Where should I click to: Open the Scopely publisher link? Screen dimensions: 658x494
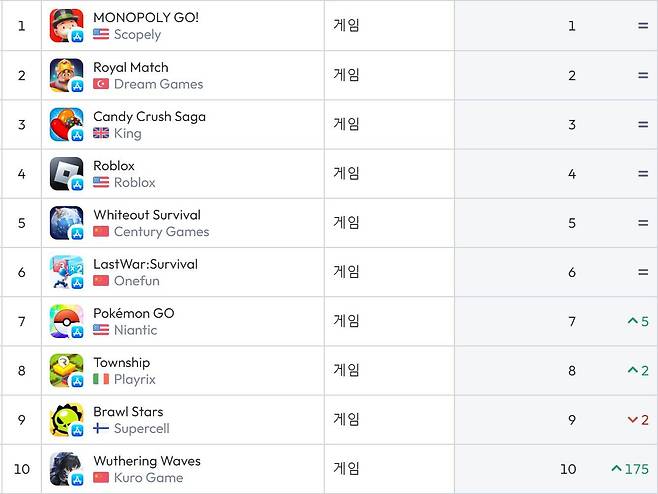[x=137, y=35]
